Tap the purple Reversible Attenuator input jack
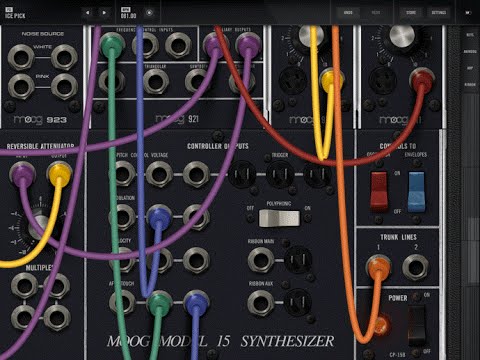480x360 pixels. click(22, 174)
